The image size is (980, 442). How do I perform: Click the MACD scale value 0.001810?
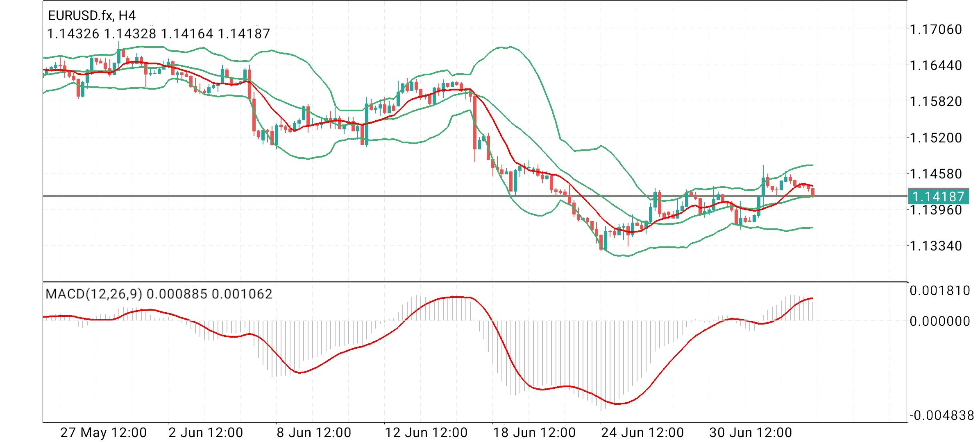pyautogui.click(x=940, y=291)
